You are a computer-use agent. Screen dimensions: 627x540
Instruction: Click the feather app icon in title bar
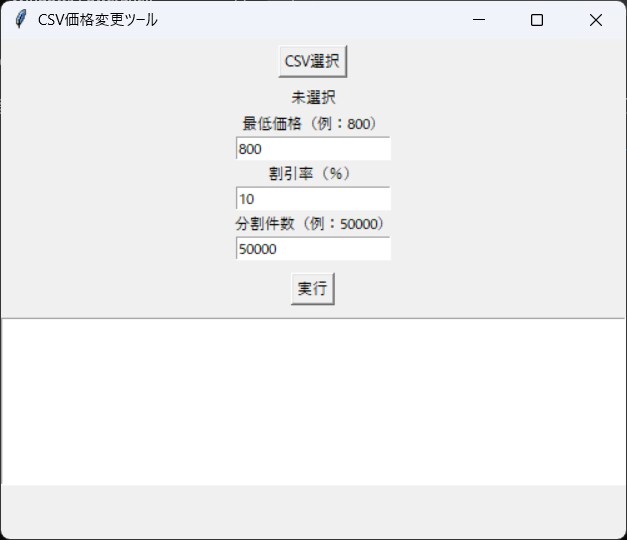(x=20, y=19)
